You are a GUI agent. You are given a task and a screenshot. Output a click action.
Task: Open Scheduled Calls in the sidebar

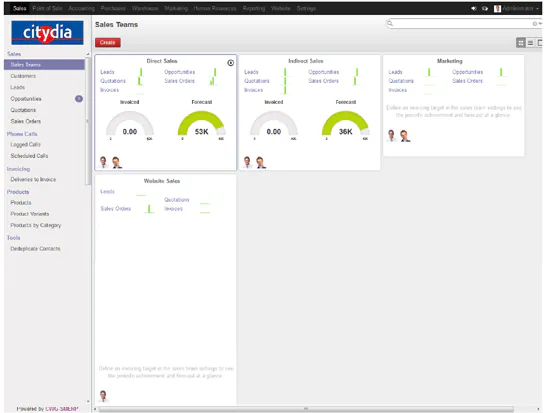(29, 155)
